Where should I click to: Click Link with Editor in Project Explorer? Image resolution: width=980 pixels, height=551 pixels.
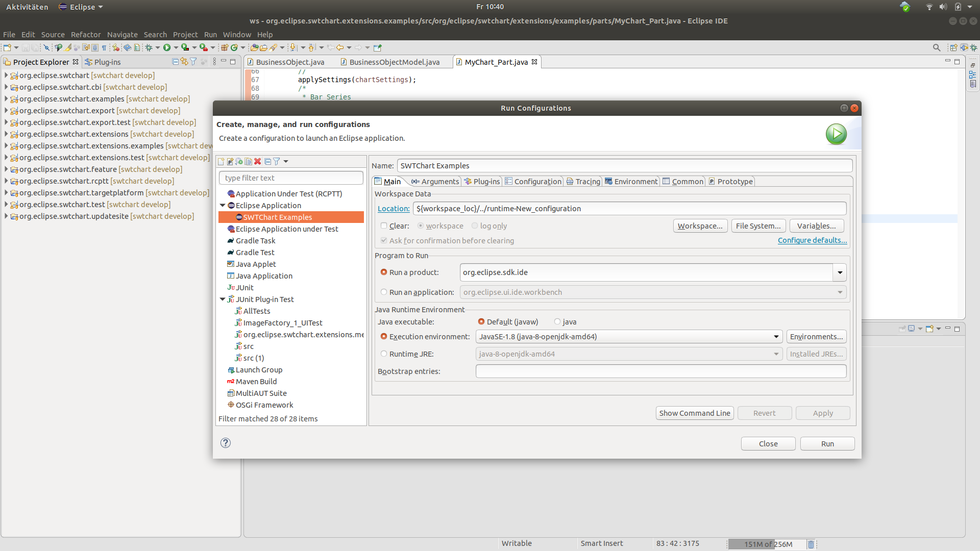click(184, 62)
